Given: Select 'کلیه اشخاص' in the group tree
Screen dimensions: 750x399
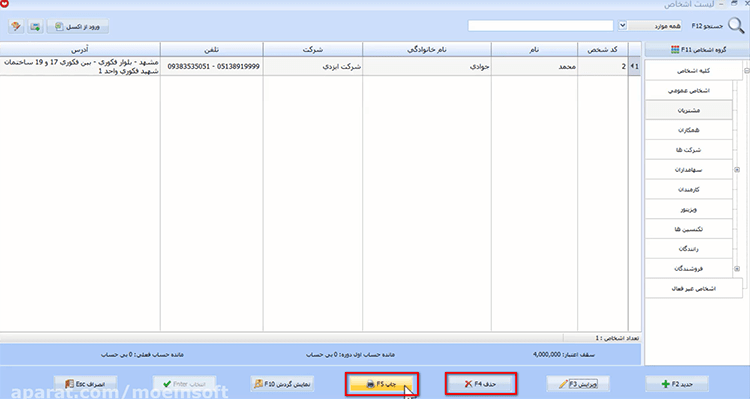Looking at the screenshot, I should point(693,71).
